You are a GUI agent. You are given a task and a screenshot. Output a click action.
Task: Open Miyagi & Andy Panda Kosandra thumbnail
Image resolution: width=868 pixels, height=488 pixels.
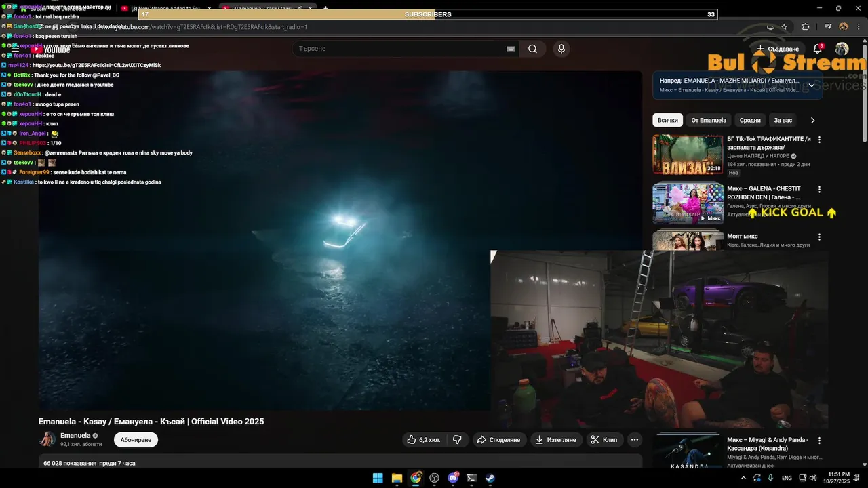click(688, 450)
